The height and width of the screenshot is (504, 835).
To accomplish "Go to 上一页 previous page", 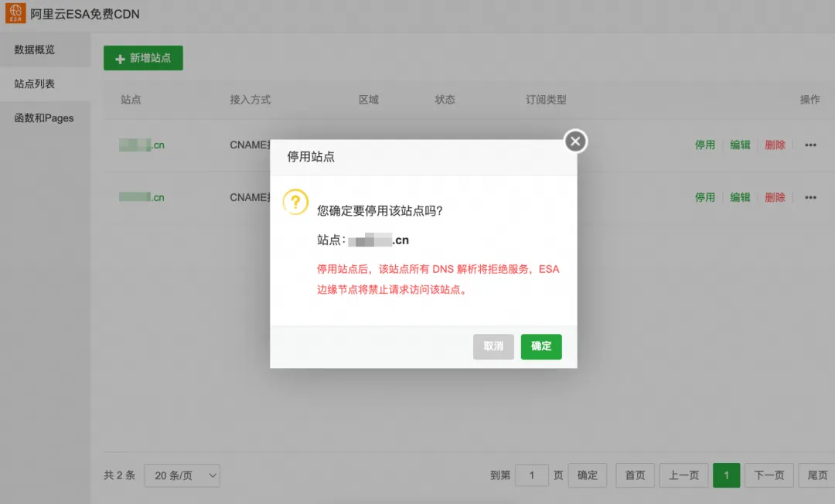I will click(x=683, y=475).
